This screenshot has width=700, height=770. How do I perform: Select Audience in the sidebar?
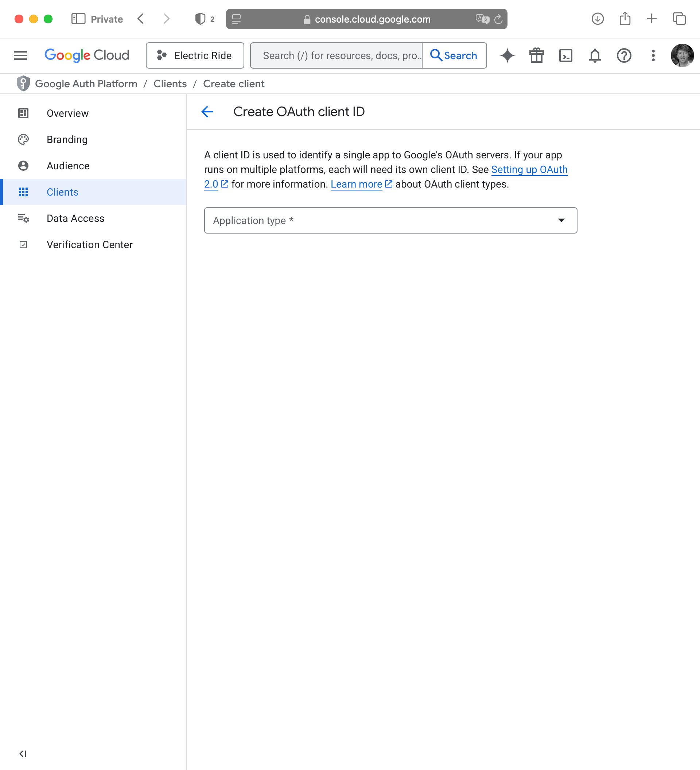[x=68, y=166]
